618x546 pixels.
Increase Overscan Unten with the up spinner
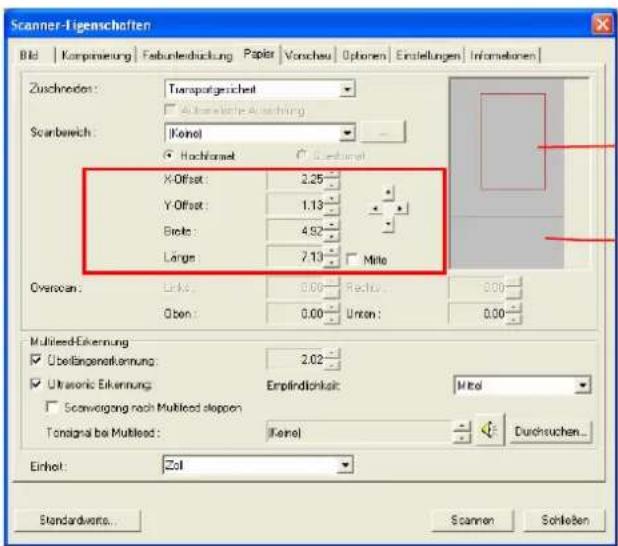click(x=514, y=309)
